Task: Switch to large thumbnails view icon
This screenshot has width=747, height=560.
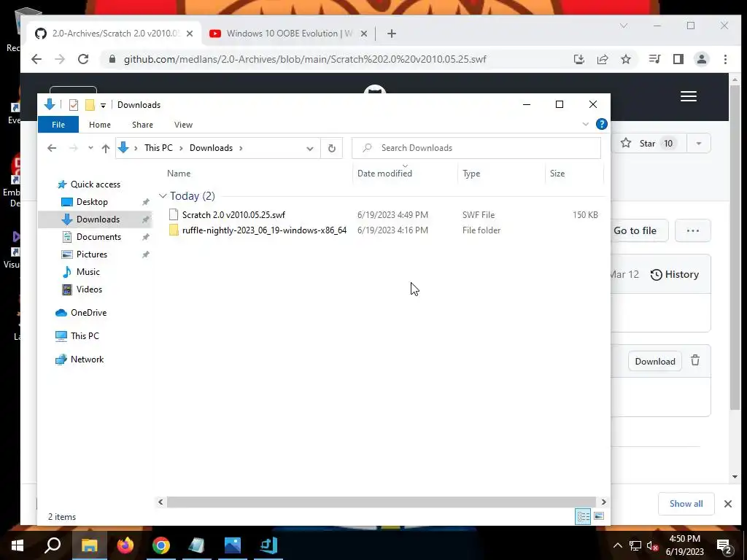Action: [x=599, y=517]
